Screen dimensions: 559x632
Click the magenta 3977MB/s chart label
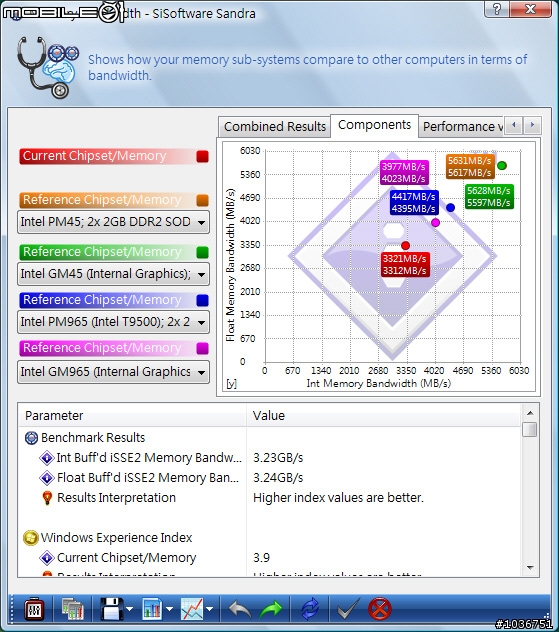(404, 173)
